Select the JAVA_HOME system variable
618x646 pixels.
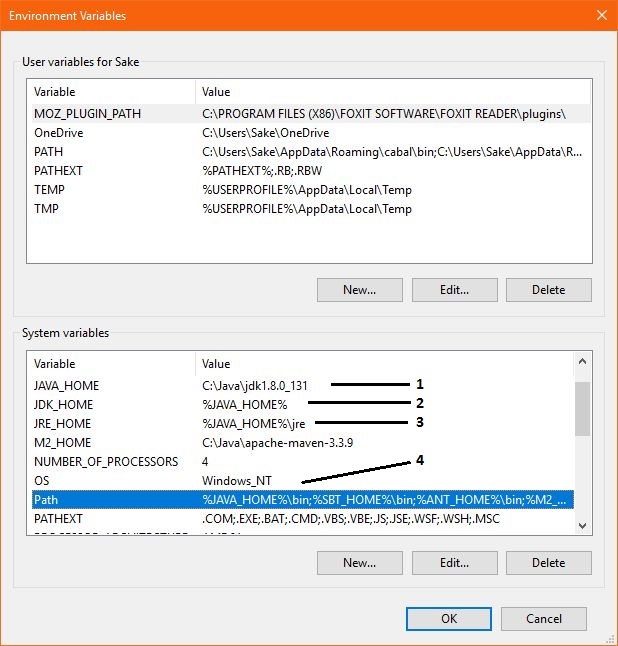(303, 386)
